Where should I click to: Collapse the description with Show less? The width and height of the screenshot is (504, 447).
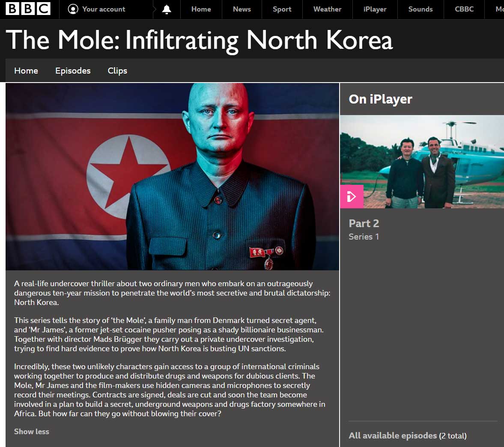[31, 432]
